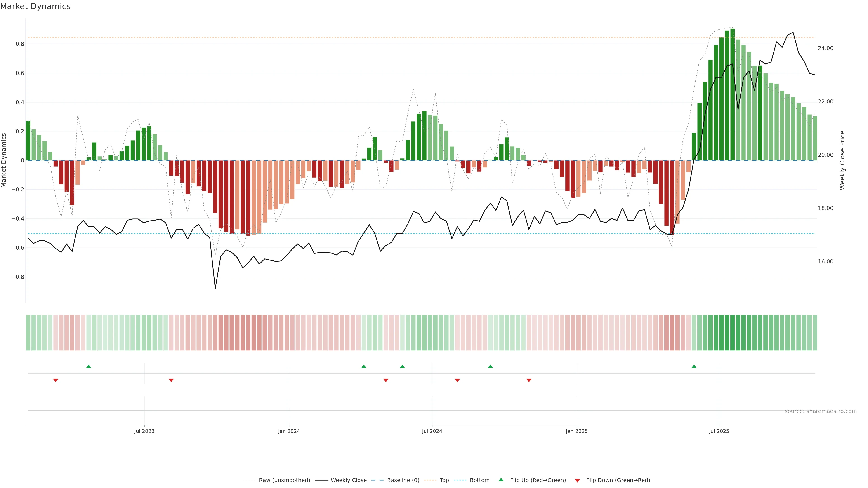Click the Jan 2024 x-axis label
Viewport: 868px width, 488px height.
[x=289, y=431]
